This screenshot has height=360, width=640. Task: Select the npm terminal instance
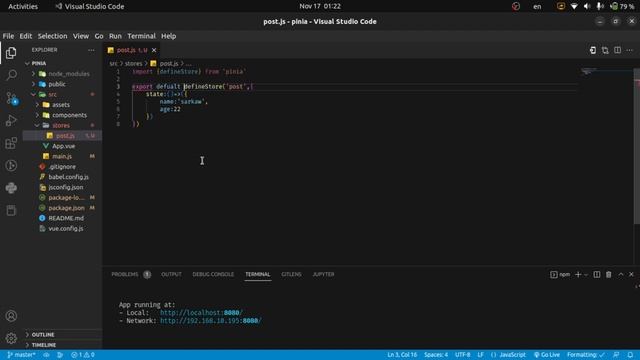coord(560,274)
